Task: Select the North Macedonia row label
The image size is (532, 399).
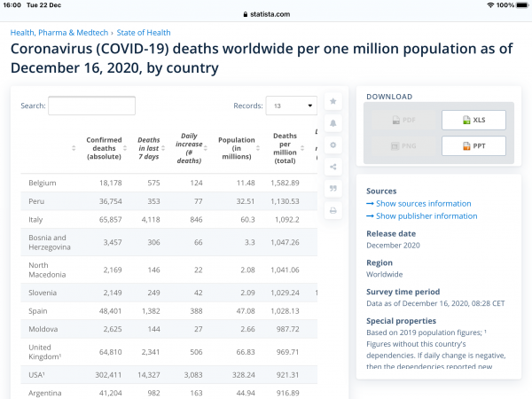Action: tap(47, 270)
